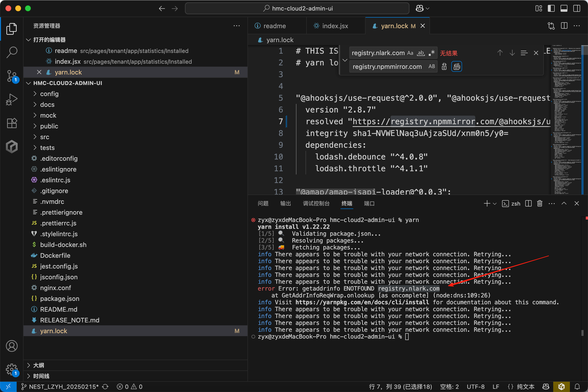Open new terminal launch profile dropdown

click(494, 204)
